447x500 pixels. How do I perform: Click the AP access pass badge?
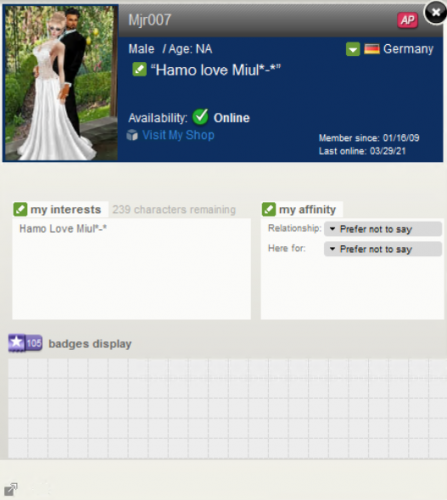pyautogui.click(x=407, y=20)
